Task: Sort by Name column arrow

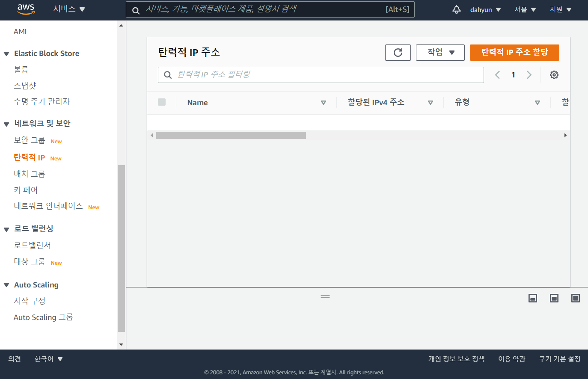Action: (324, 103)
